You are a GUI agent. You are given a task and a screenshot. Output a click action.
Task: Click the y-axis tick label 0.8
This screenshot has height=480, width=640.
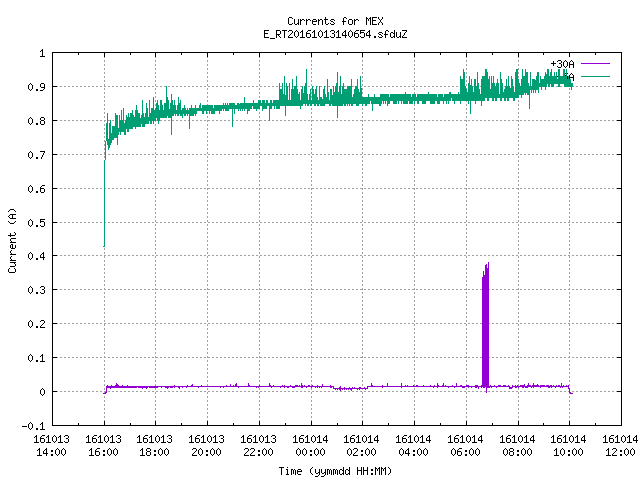36,121
